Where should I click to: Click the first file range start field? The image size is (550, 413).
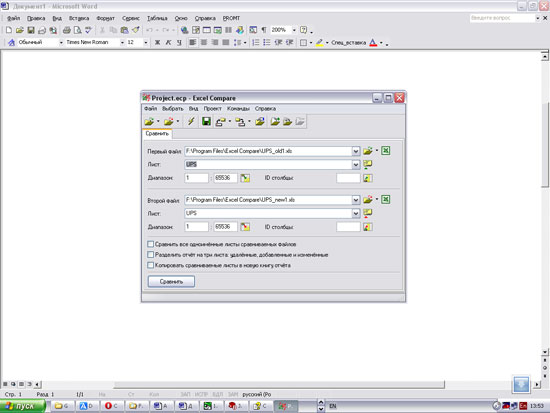click(x=196, y=178)
